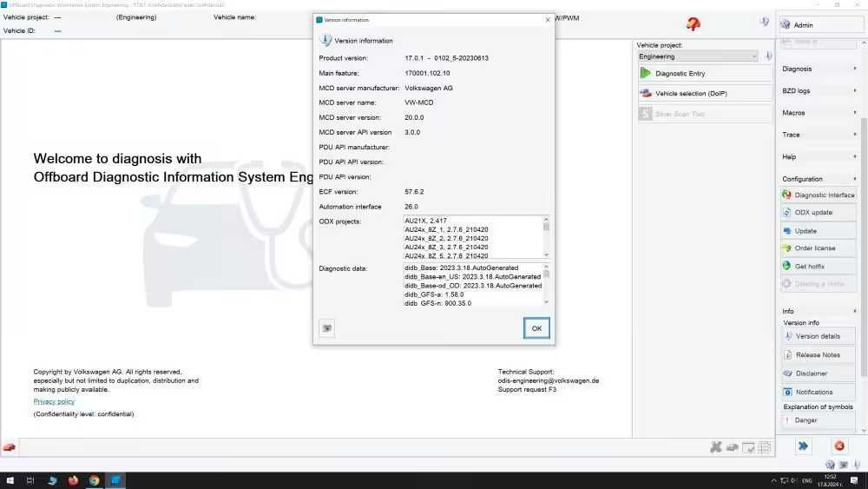Click the blue double-arrow forward icon

coord(803,446)
